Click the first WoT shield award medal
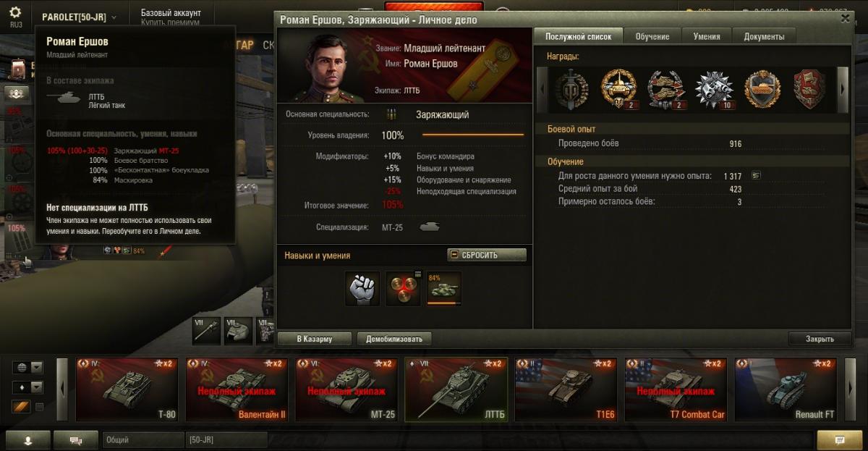This screenshot has height=451, width=868. tap(571, 90)
